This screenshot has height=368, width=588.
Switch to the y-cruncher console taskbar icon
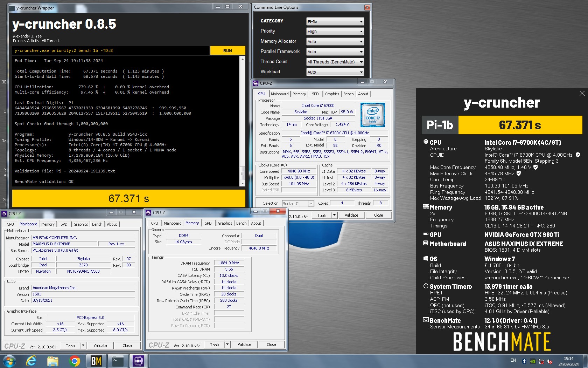(x=118, y=361)
